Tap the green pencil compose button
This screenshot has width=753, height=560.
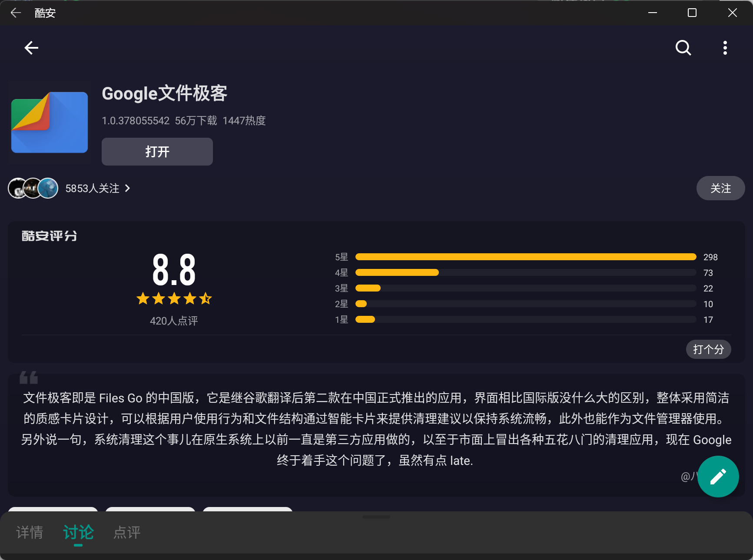(x=718, y=476)
